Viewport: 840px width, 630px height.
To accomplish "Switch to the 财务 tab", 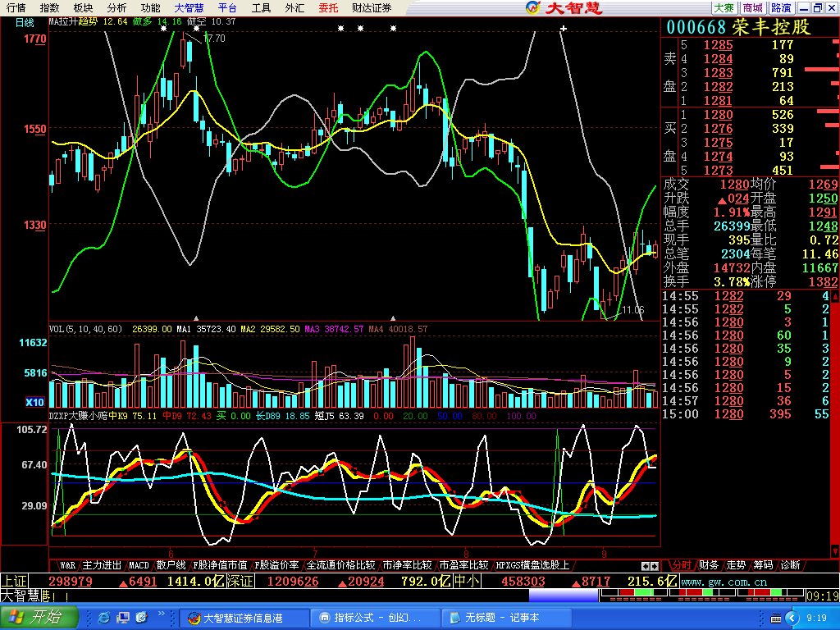I will pyautogui.click(x=708, y=565).
